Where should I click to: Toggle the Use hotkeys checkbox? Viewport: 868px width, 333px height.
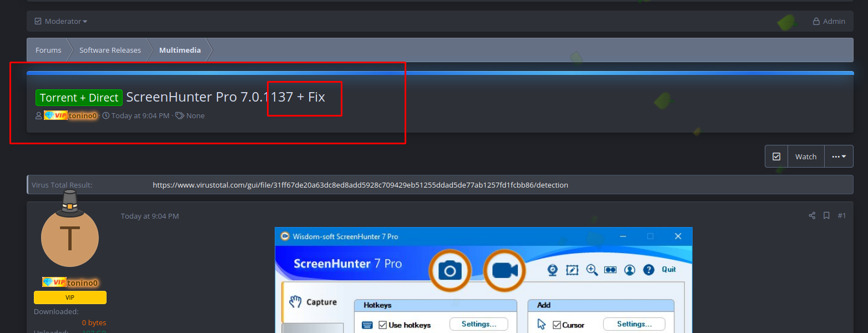[382, 325]
